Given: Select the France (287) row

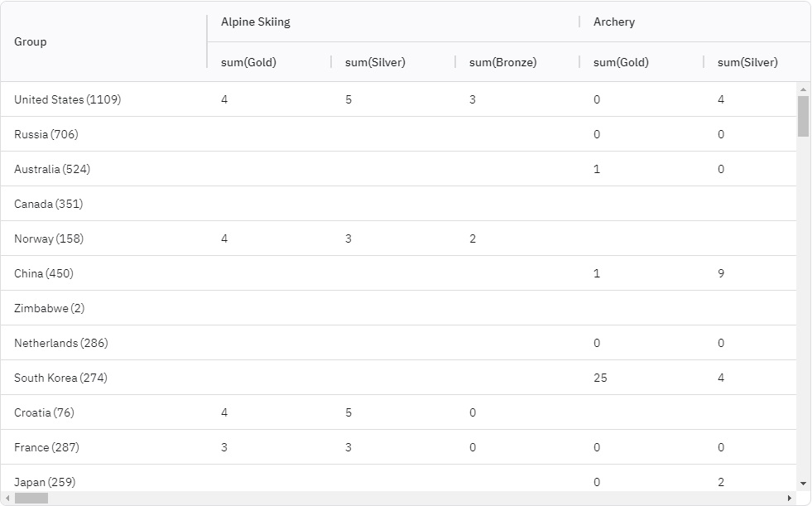Looking at the screenshot, I should tap(398, 447).
